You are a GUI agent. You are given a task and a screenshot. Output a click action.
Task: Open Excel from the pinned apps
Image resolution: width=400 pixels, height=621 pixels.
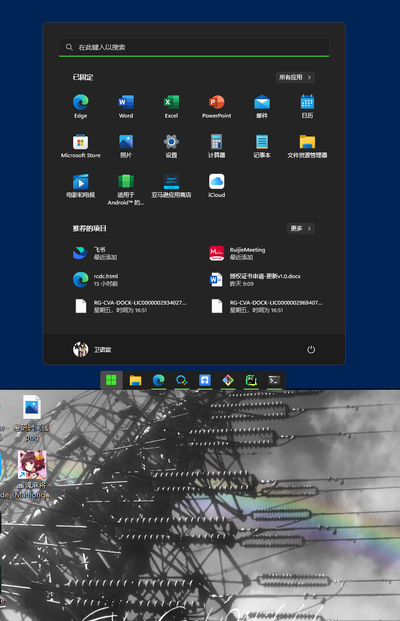(171, 106)
